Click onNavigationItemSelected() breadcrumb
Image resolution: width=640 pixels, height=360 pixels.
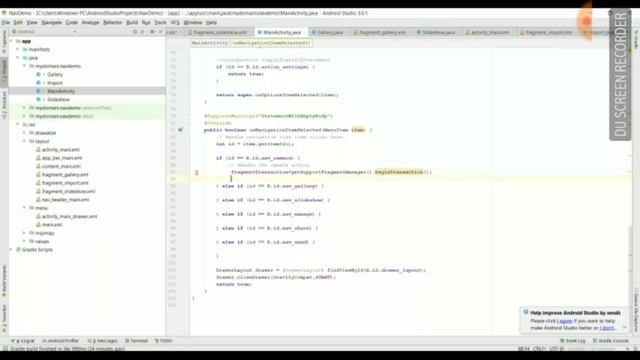pos(272,43)
